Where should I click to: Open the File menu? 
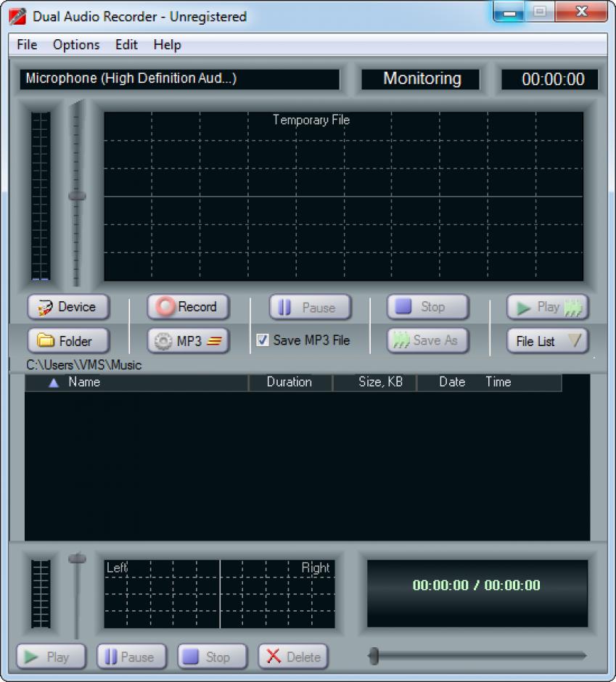27,45
